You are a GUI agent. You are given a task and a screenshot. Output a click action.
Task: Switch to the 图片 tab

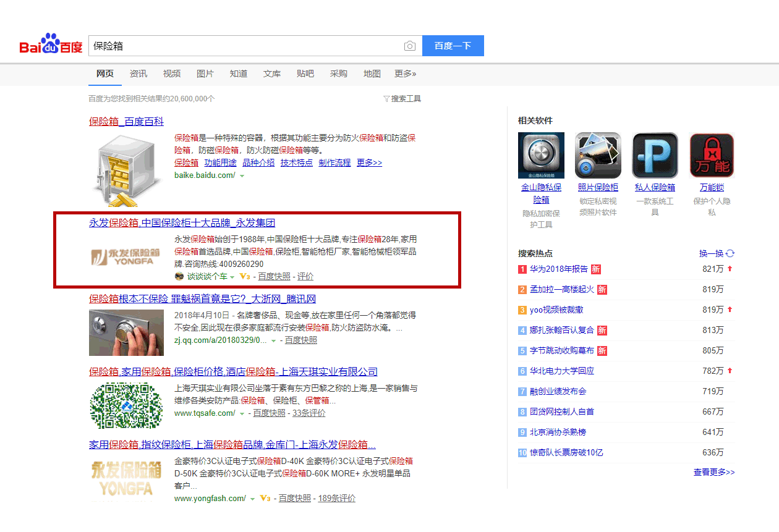tap(205, 74)
